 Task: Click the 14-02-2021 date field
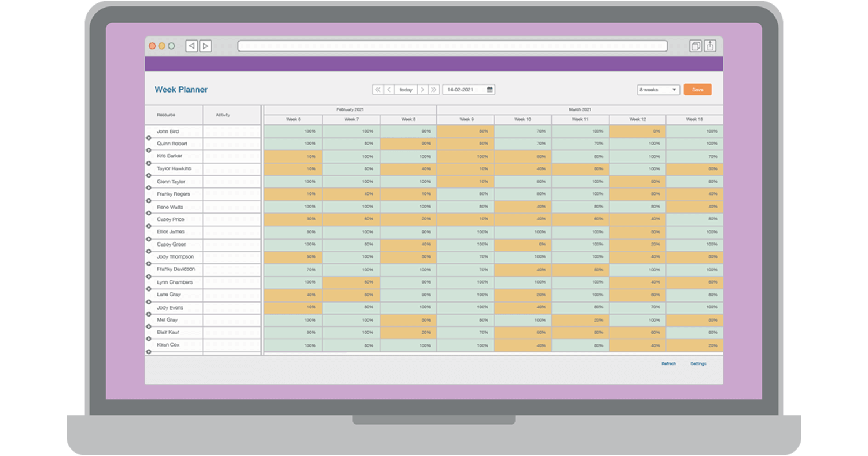pos(465,90)
